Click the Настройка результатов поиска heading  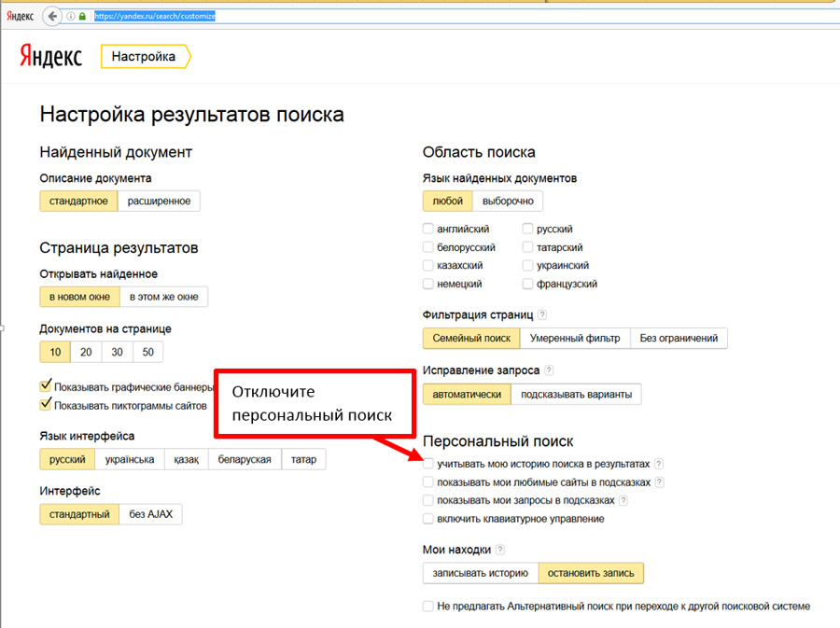pyautogui.click(x=191, y=115)
